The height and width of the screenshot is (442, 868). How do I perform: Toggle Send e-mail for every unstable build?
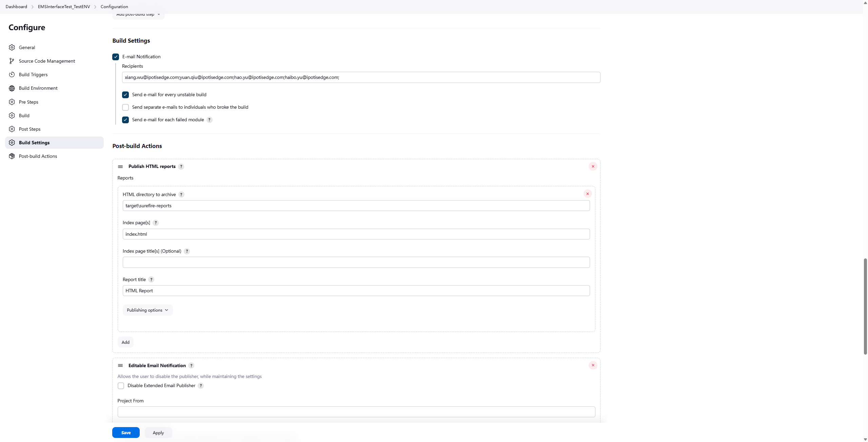(x=125, y=95)
